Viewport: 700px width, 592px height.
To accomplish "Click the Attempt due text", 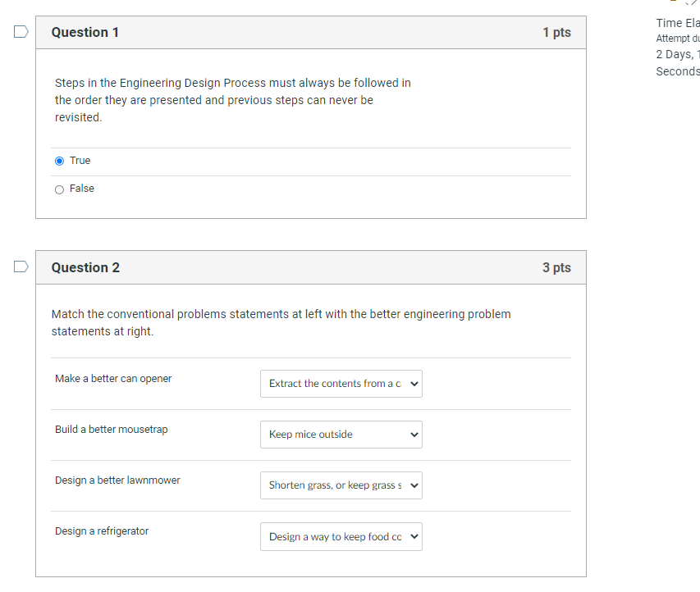I will coord(678,39).
